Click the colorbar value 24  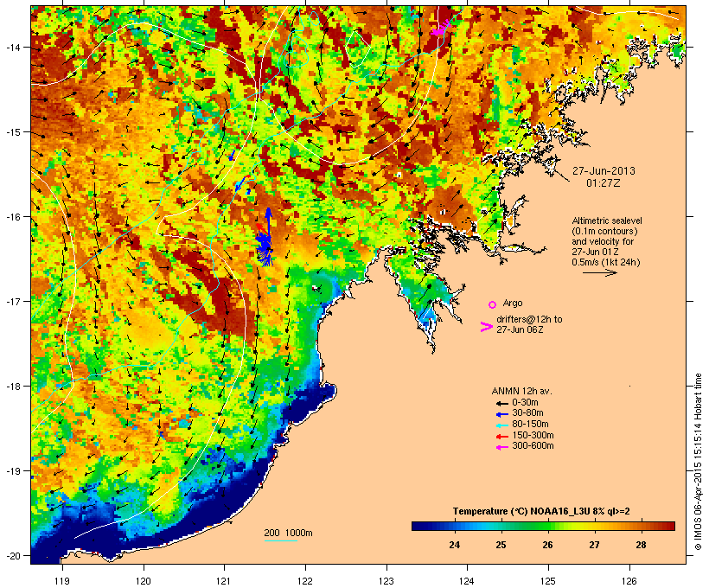(x=455, y=545)
